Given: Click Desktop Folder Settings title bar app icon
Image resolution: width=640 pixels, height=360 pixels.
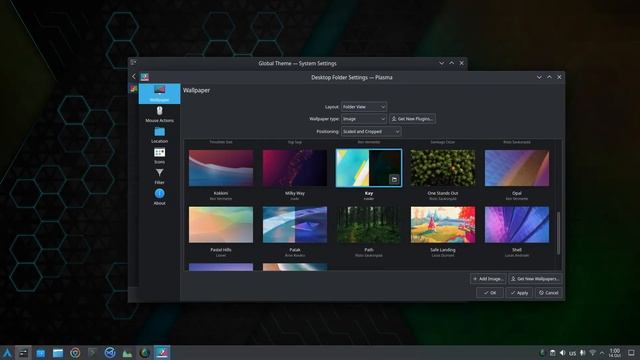Looking at the screenshot, I should (145, 77).
